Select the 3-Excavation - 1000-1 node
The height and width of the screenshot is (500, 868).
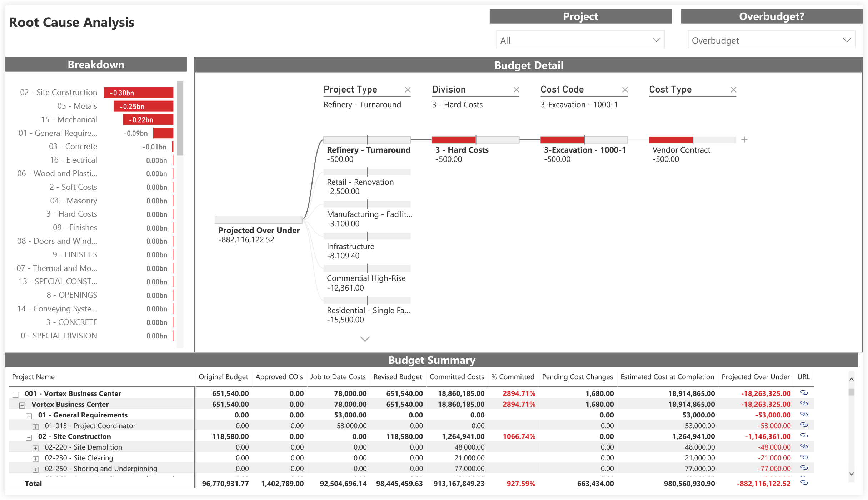pyautogui.click(x=584, y=140)
